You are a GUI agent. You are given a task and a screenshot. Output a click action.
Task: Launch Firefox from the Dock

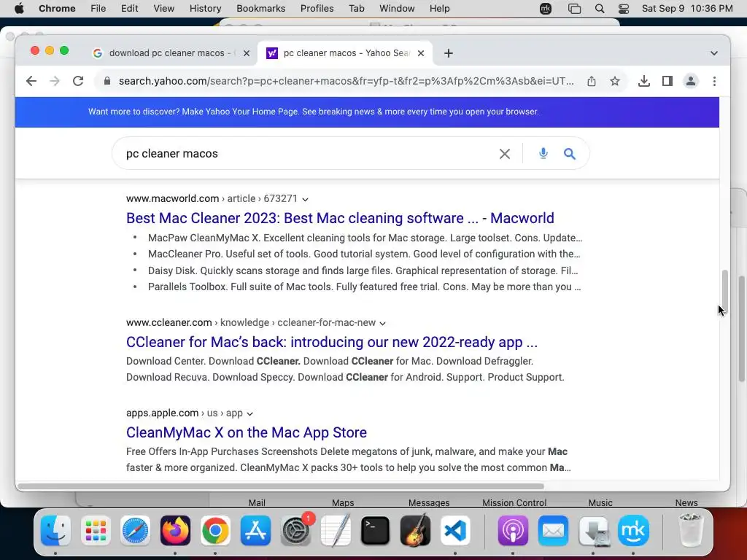(x=175, y=531)
